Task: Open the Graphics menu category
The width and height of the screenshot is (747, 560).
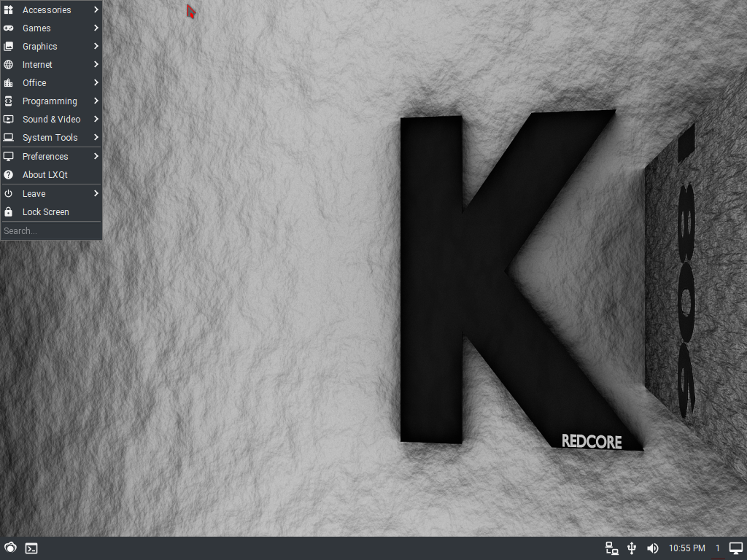Action: (51, 46)
